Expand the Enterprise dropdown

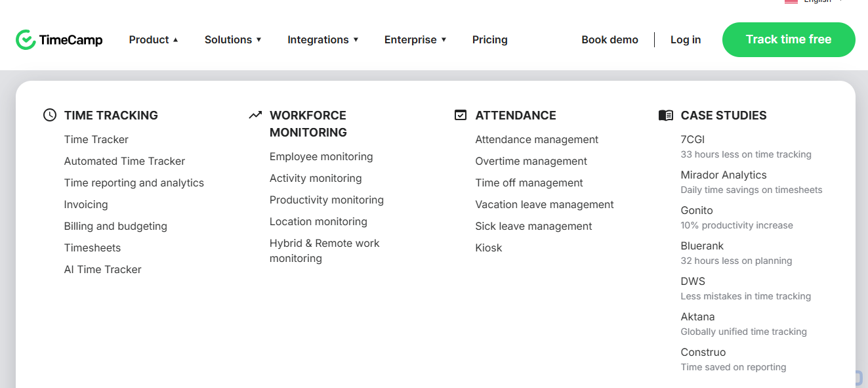tap(415, 40)
